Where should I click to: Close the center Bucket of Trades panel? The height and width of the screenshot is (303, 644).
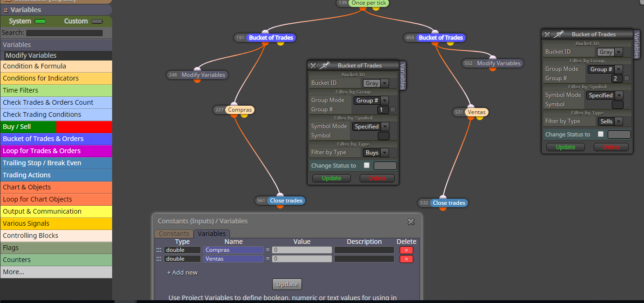(x=313, y=66)
